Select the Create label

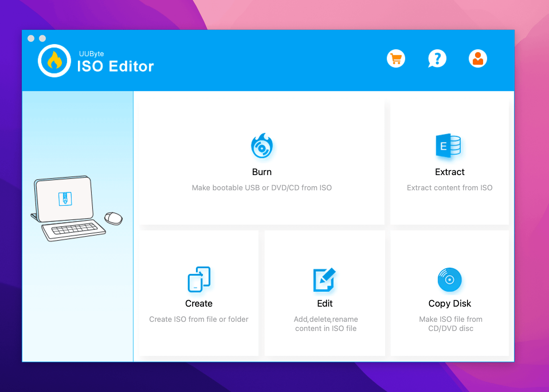pos(199,304)
